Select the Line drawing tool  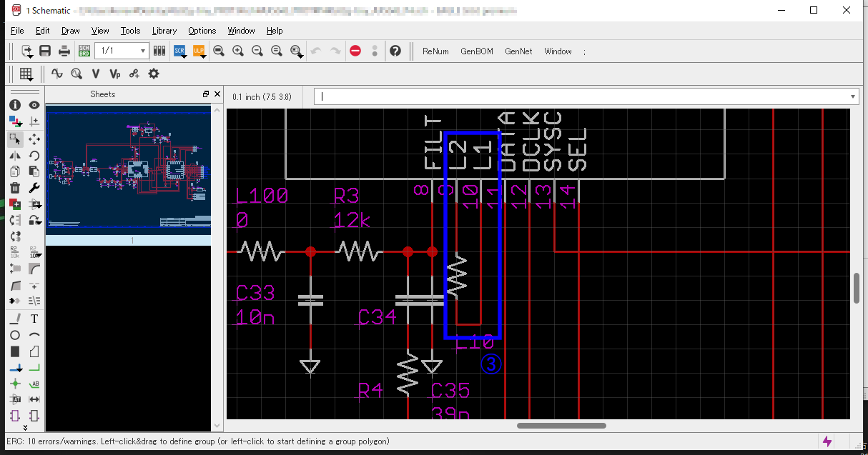pyautogui.click(x=15, y=319)
